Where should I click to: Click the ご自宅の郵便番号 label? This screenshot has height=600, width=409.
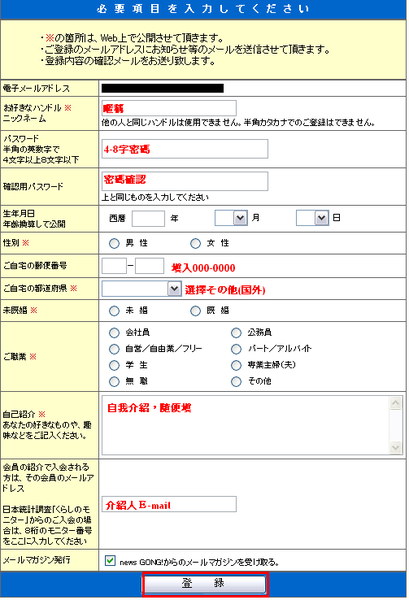click(x=35, y=266)
